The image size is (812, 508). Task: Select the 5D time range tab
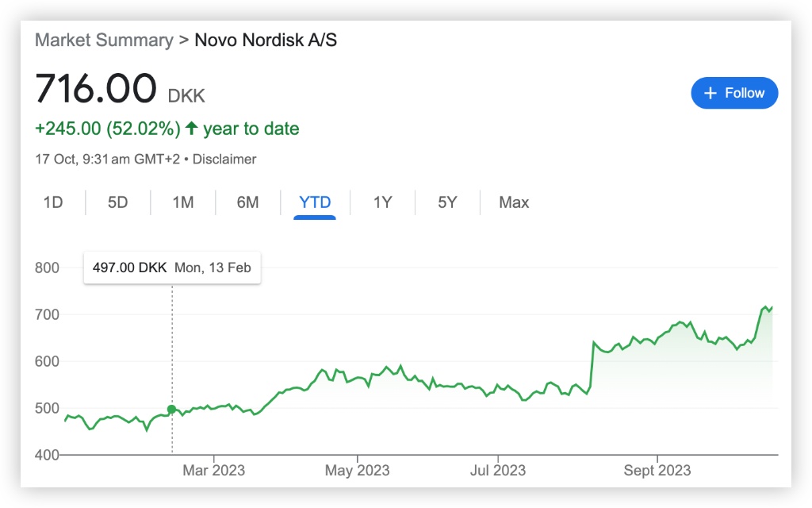(117, 202)
